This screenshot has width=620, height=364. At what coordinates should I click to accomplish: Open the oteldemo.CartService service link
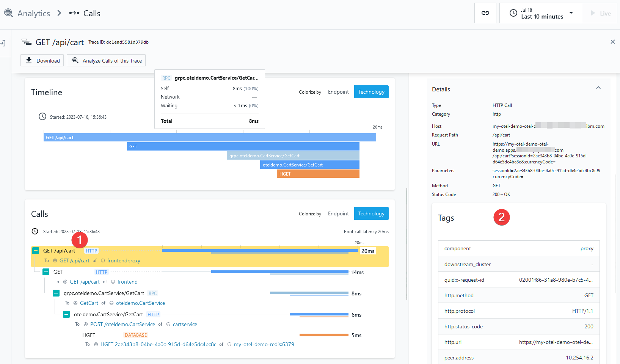[x=140, y=303]
